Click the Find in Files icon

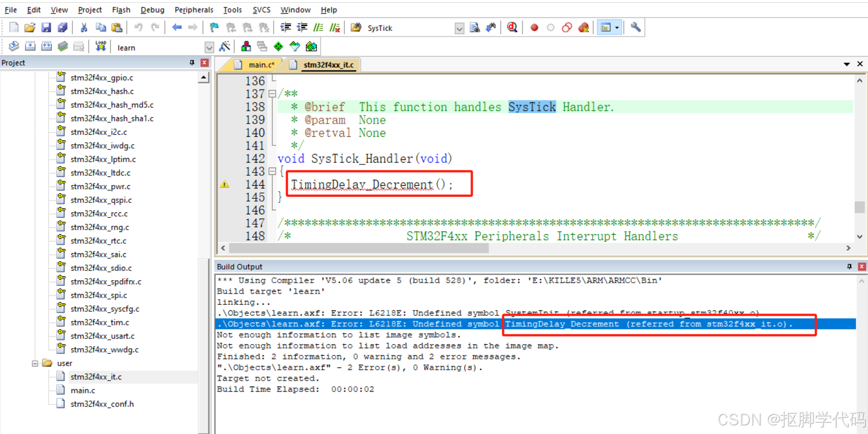click(356, 28)
